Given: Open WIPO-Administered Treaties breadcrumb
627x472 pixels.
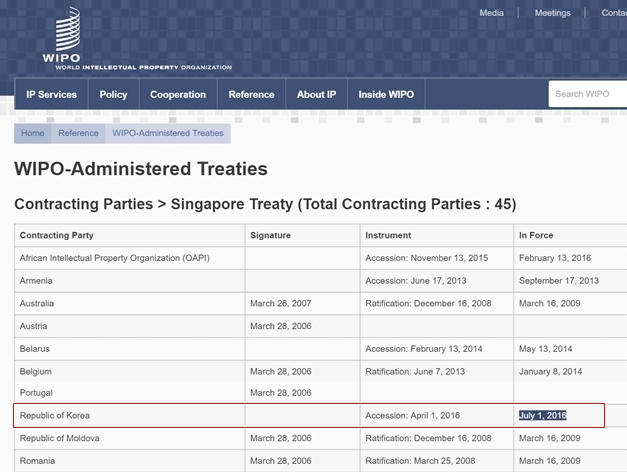Looking at the screenshot, I should click(x=168, y=133).
